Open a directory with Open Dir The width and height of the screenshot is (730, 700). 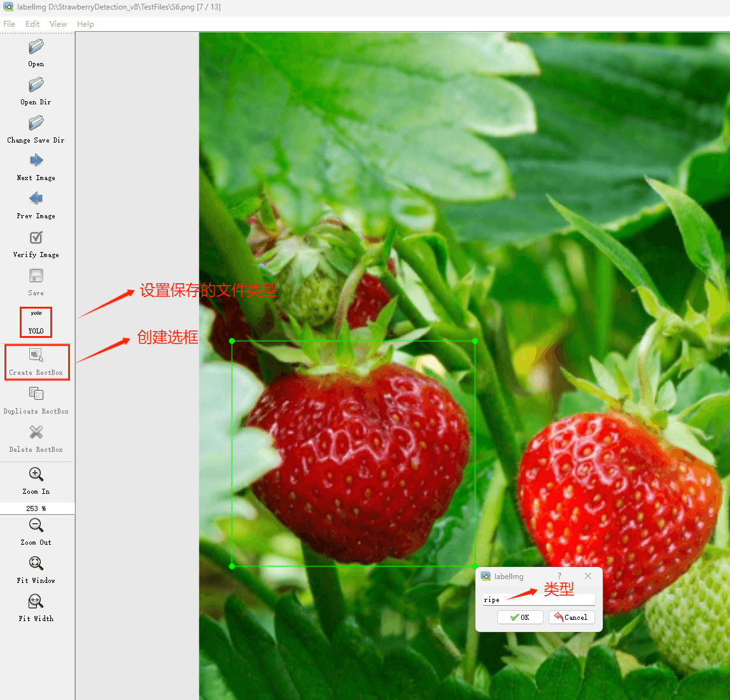coord(36,85)
